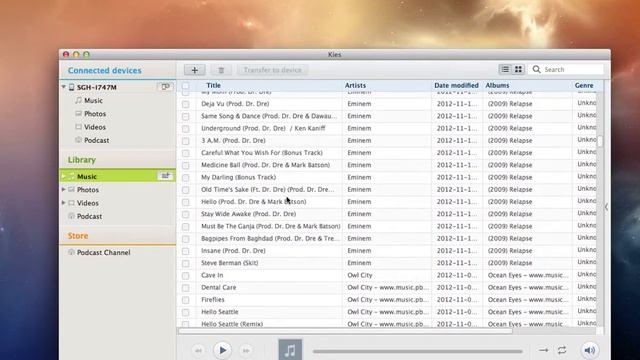Click the playback progress slider

pyautogui.click(x=418, y=351)
